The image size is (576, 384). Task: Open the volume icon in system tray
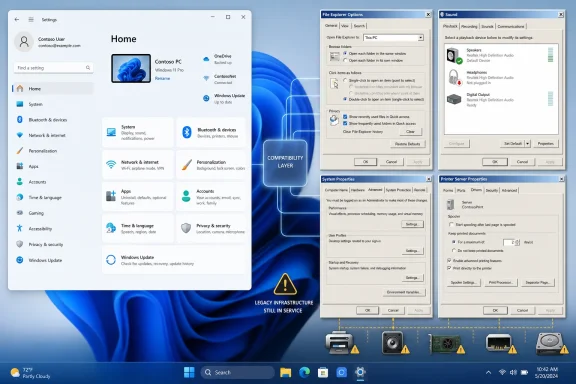point(513,372)
